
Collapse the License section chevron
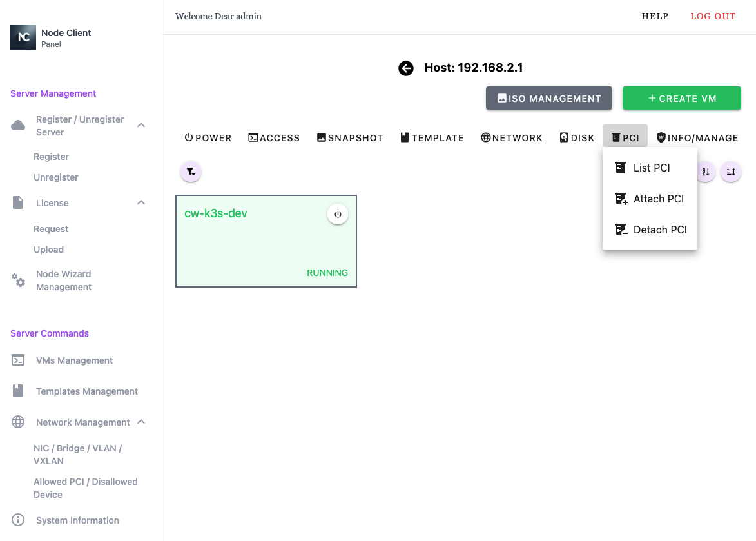point(141,203)
